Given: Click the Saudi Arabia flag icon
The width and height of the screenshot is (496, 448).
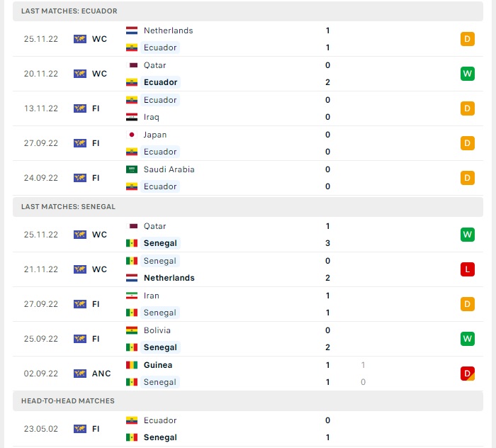Looking at the screenshot, I should (x=131, y=169).
